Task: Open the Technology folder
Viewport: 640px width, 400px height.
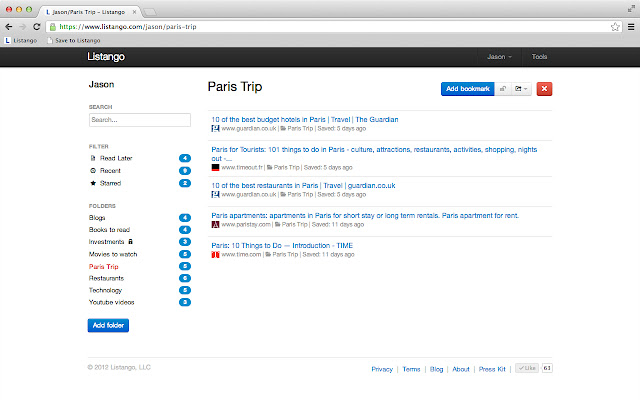Action: tap(105, 290)
